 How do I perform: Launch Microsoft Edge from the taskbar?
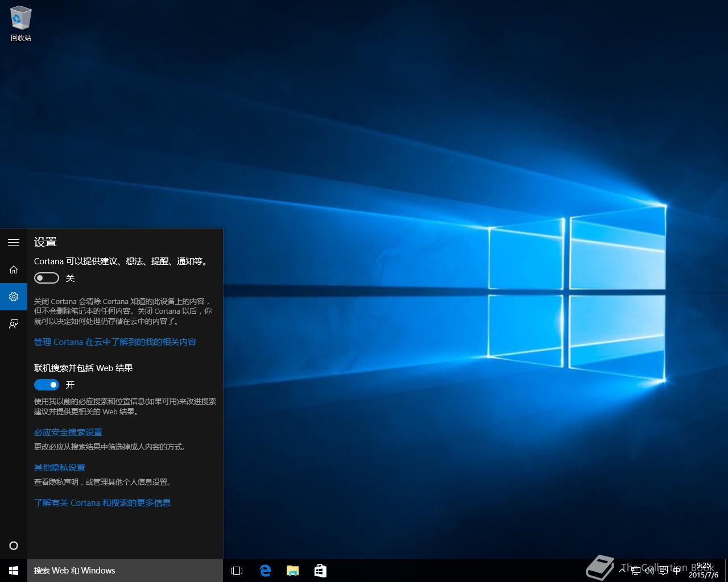pyautogui.click(x=265, y=571)
